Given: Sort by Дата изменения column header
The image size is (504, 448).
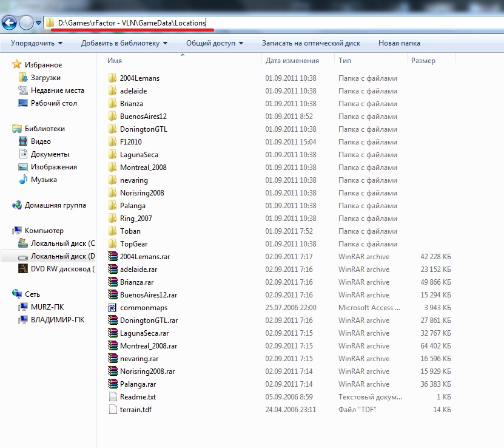Looking at the screenshot, I should (x=292, y=61).
